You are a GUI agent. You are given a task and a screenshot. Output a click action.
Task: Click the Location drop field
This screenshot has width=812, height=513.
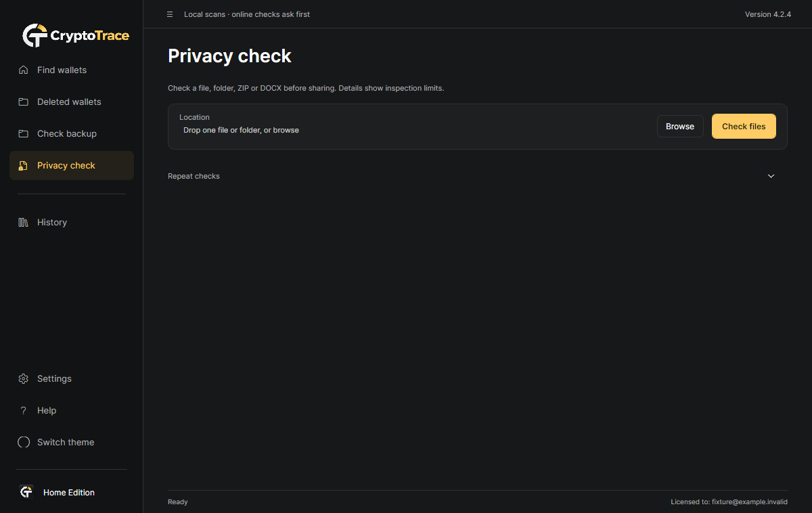point(413,130)
